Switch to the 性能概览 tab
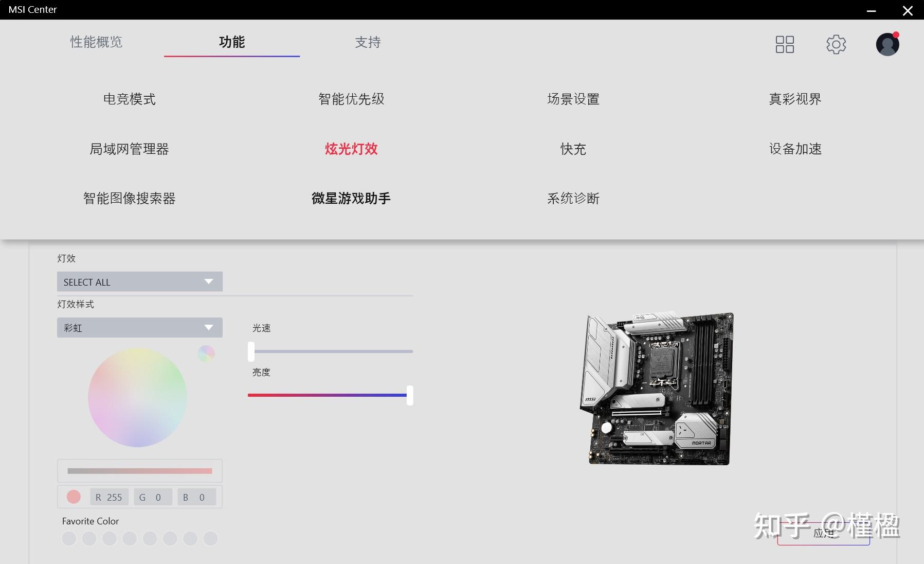This screenshot has width=924, height=564. coord(96,42)
